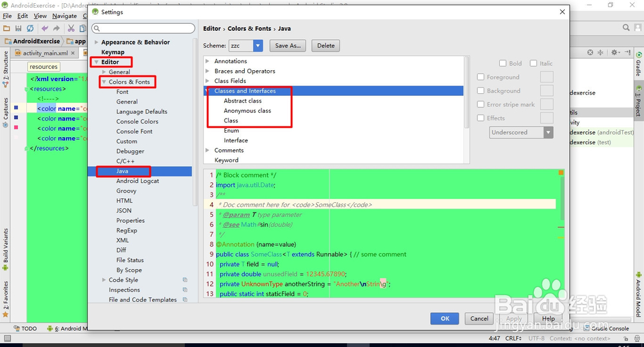Open the Structure tool window tab
Screen dimensions: 644x347
(5, 68)
